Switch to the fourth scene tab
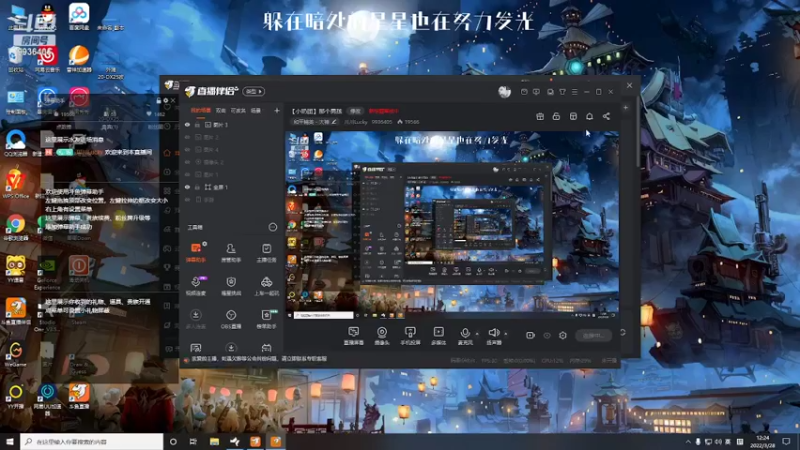The width and height of the screenshot is (800, 450). click(256, 110)
